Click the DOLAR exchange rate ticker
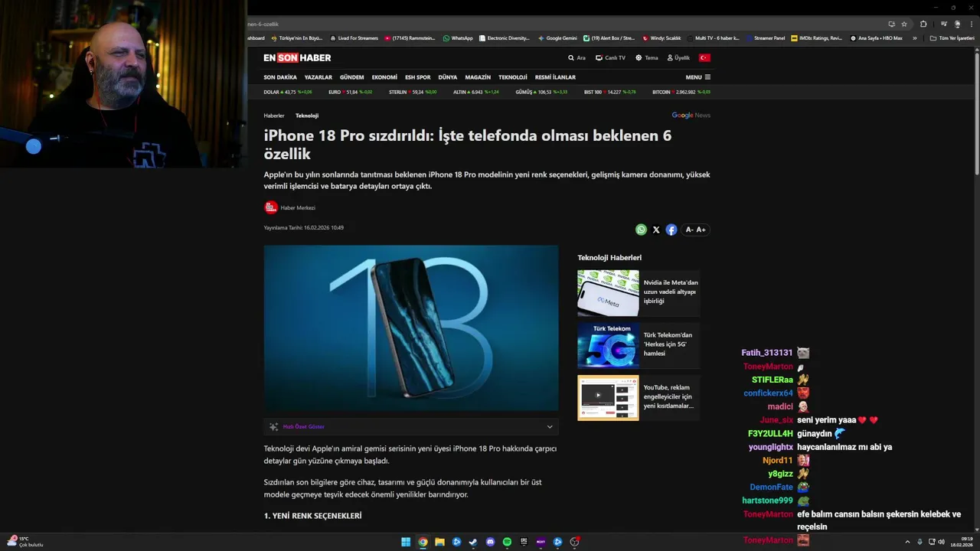 coord(288,92)
